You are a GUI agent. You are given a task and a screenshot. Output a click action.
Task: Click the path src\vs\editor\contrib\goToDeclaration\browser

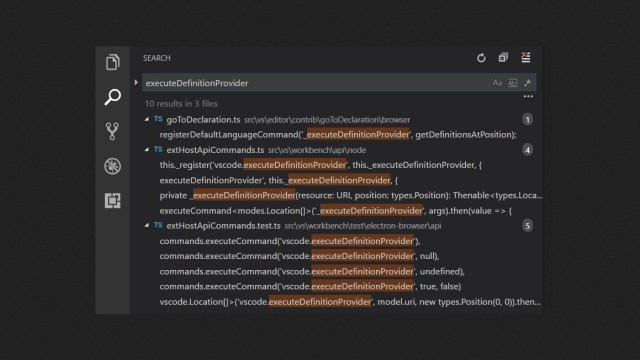327,120
